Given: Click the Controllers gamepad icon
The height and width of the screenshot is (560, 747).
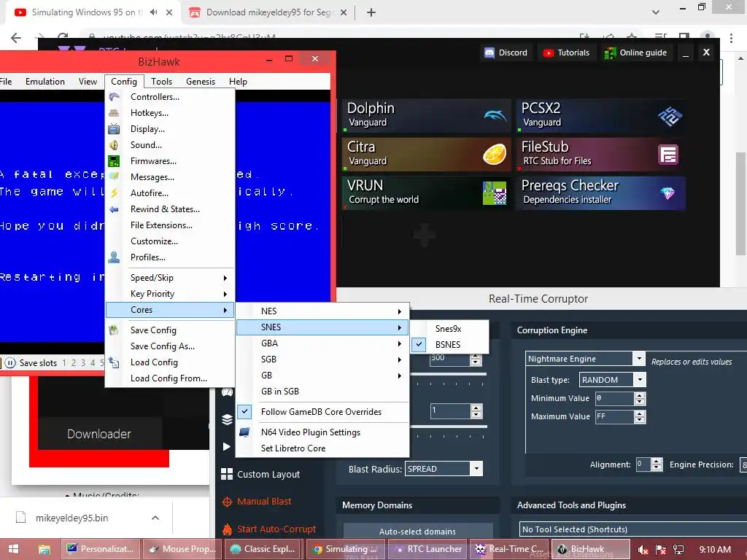Looking at the screenshot, I should click(114, 97).
